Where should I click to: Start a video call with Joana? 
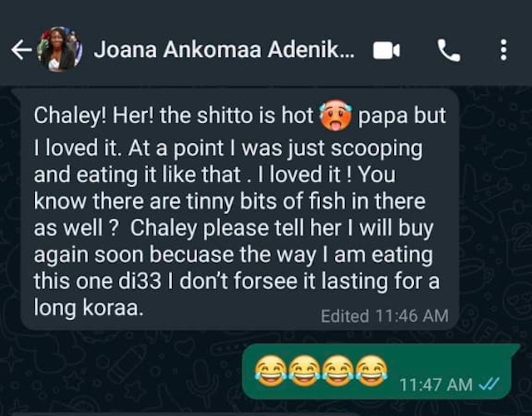387,51
